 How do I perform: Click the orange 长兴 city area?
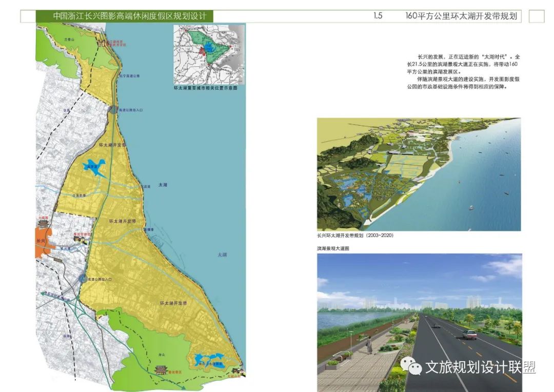pos(43,243)
